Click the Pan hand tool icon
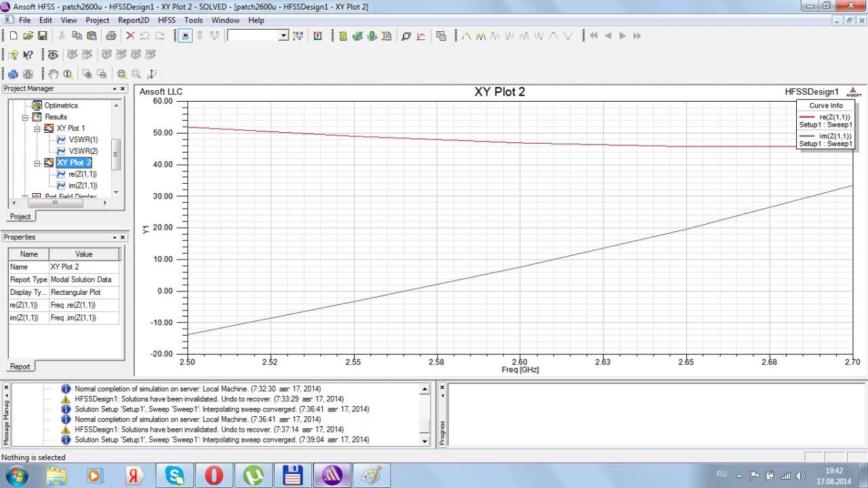Image resolution: width=868 pixels, height=488 pixels. coord(53,74)
